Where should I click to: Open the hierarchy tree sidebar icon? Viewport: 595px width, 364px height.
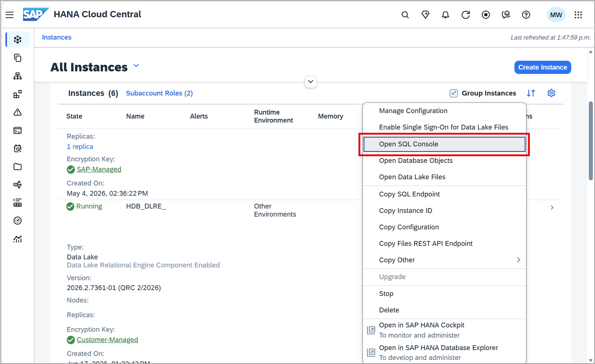point(17,76)
